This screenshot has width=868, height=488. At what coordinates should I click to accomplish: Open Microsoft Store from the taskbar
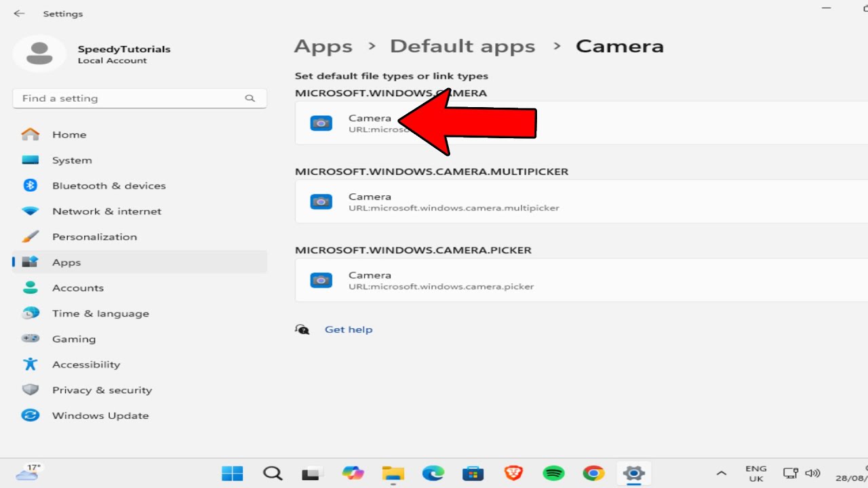[473, 473]
